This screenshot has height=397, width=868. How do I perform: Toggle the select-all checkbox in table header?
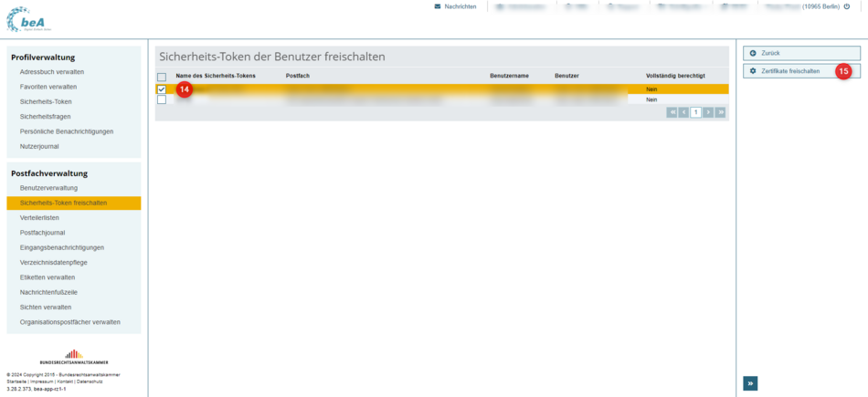[x=162, y=77]
